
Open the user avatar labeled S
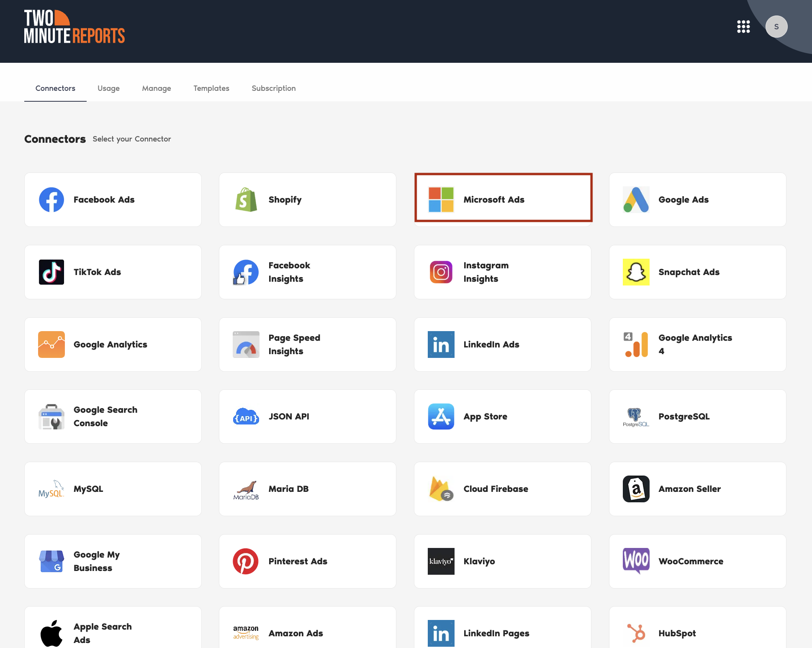tap(776, 26)
